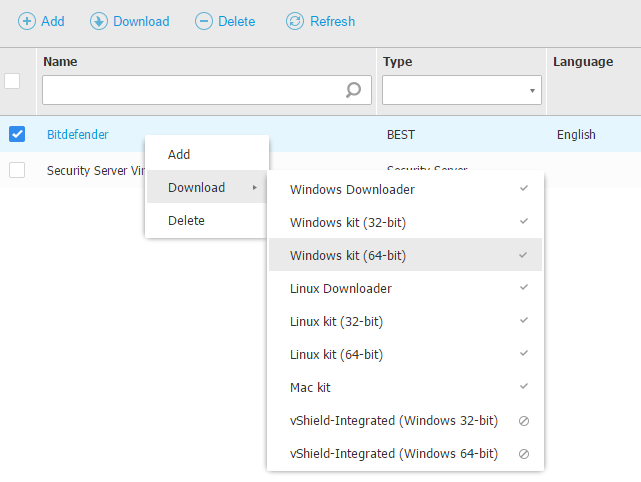Choose Delete in the context menu

[x=186, y=220]
